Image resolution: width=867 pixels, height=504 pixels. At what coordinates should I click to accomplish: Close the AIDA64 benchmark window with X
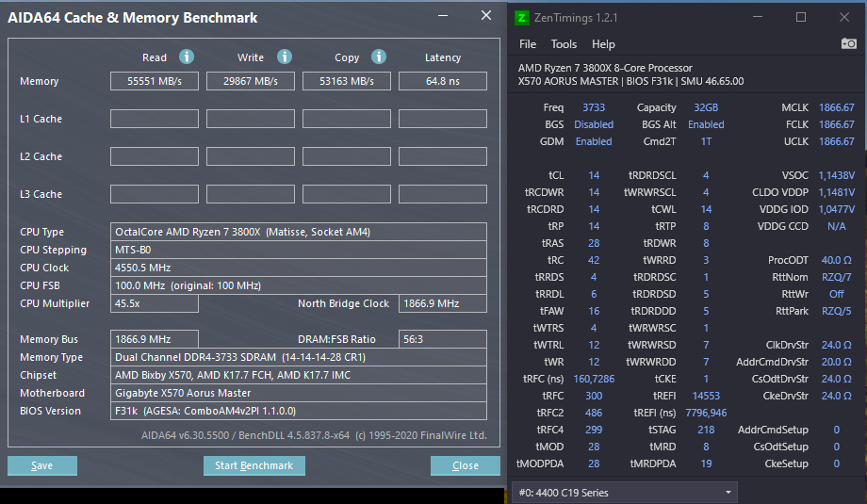coord(486,15)
